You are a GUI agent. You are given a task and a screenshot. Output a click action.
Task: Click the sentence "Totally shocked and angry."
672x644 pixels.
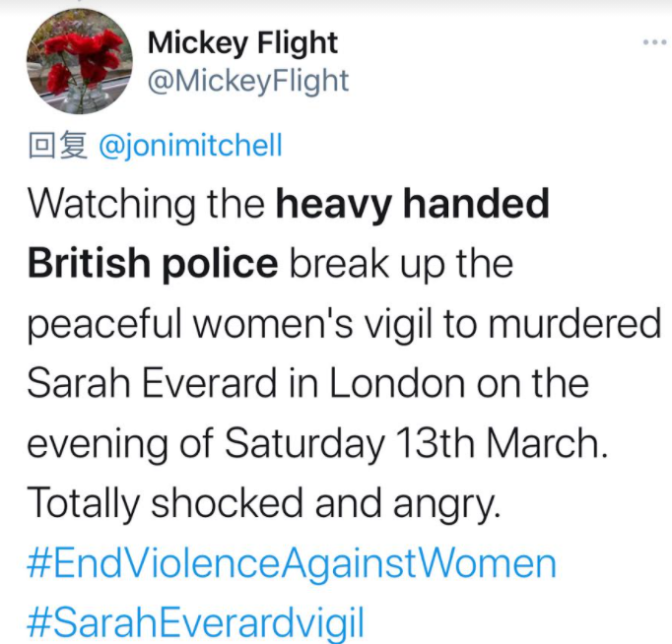(x=264, y=504)
